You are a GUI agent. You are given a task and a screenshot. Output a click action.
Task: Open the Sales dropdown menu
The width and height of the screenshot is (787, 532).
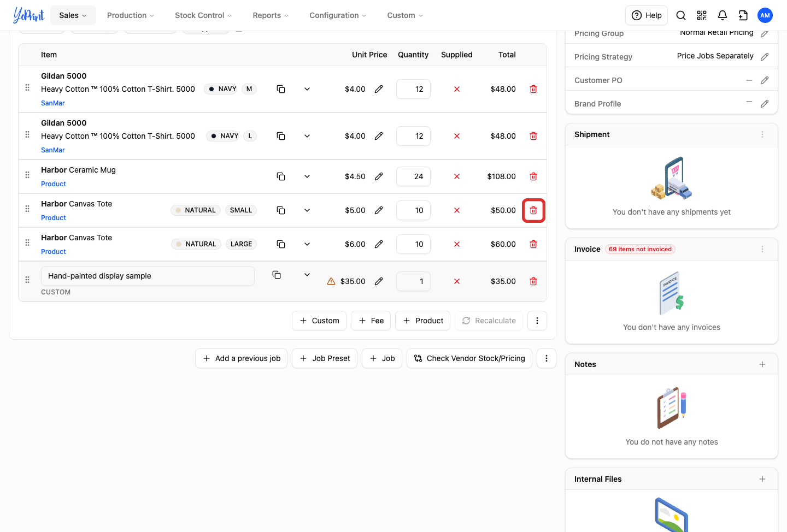[x=73, y=15]
